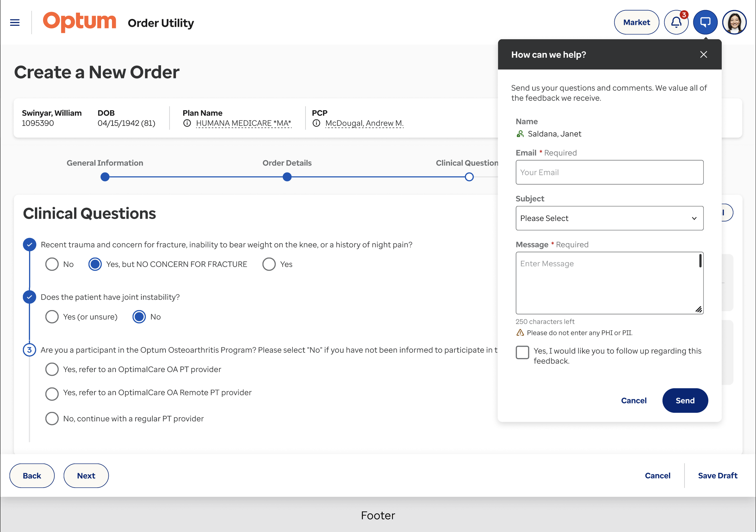Click the Clinical Questions step marker
Image resolution: width=756 pixels, height=532 pixels.
coord(469,177)
